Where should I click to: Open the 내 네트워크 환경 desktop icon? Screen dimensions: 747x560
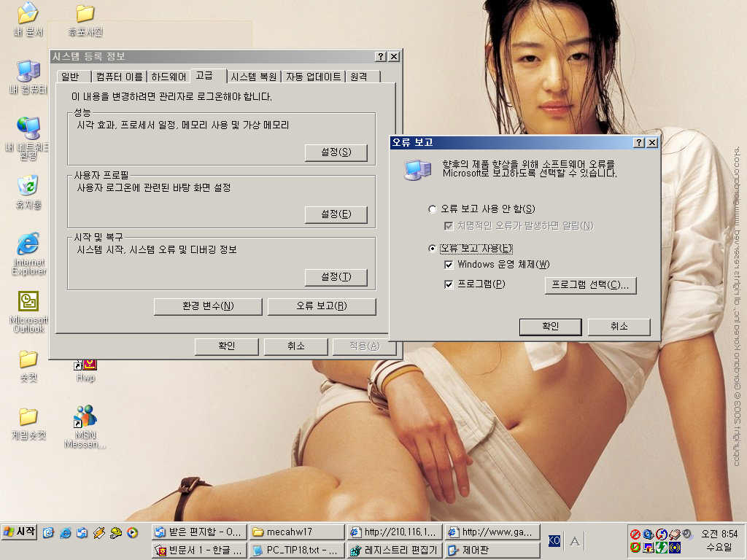tap(28, 129)
